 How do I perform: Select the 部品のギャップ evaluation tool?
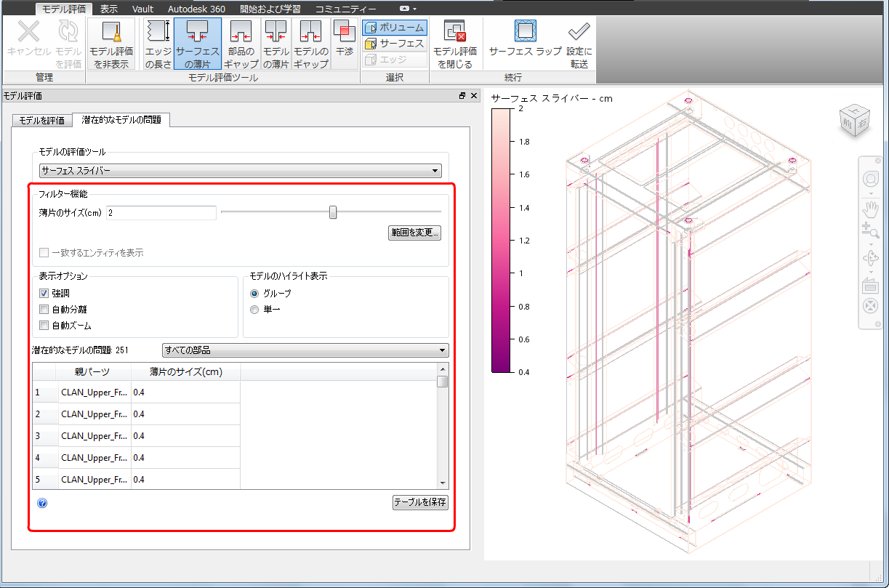pos(241,44)
